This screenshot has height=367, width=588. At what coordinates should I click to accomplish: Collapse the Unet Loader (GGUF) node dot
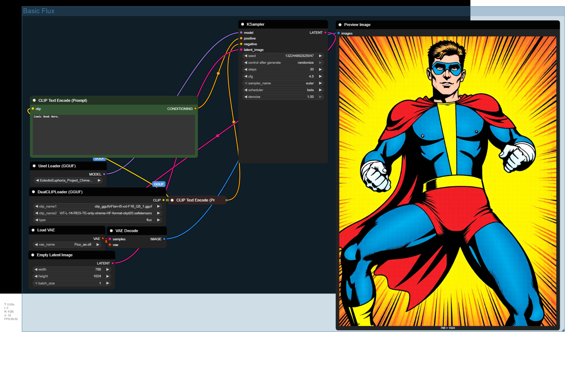[34, 166]
